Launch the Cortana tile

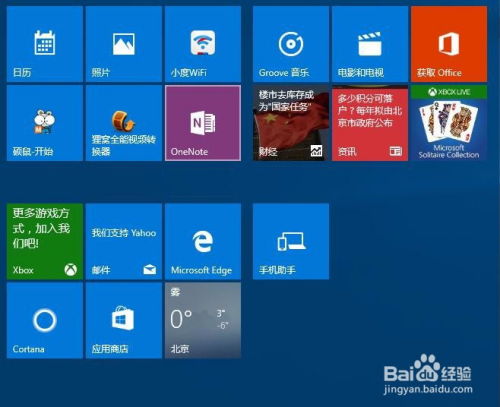45,320
